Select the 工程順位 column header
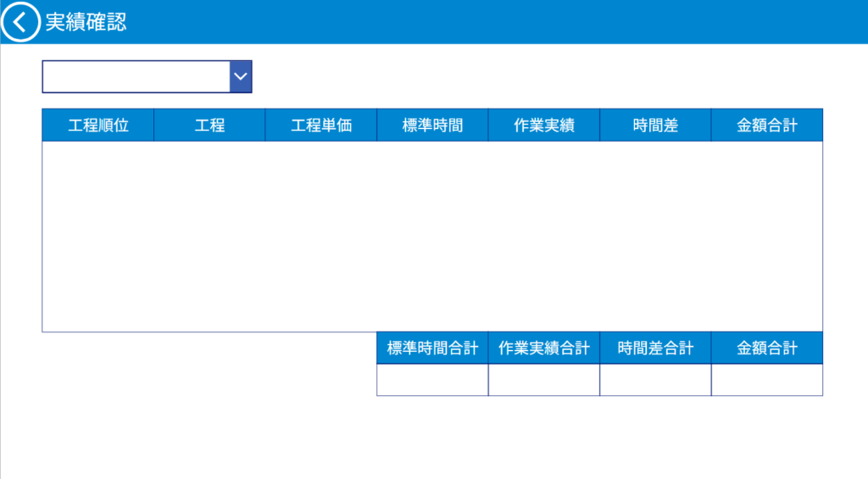This screenshot has width=868, height=479. [x=98, y=125]
